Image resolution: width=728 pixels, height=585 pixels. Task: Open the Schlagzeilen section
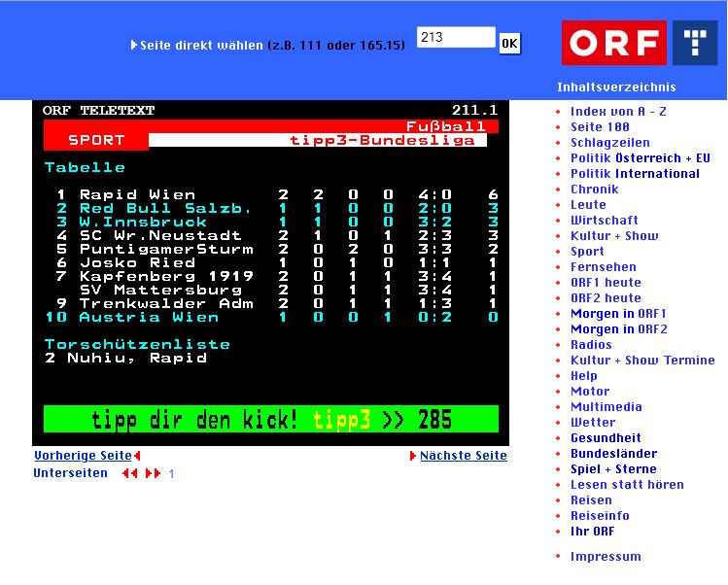pyautogui.click(x=610, y=143)
